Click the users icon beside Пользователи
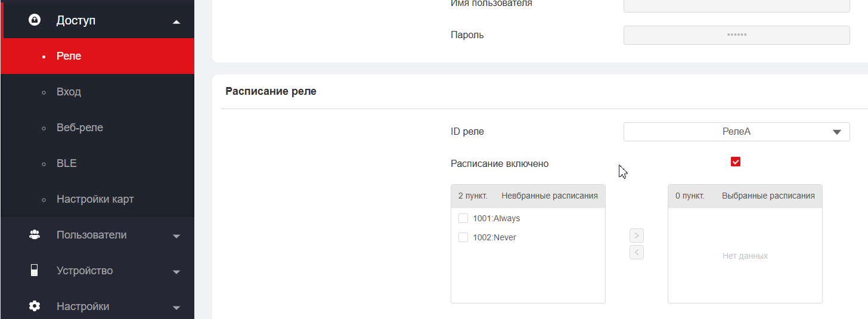Screen dimensions: 868x319 coord(35,235)
